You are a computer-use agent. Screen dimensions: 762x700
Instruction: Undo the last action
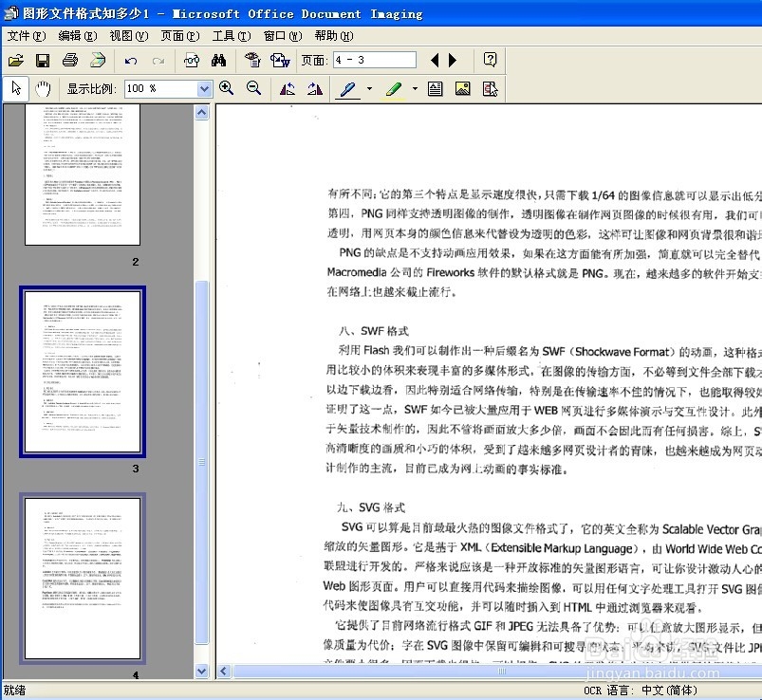point(131,61)
